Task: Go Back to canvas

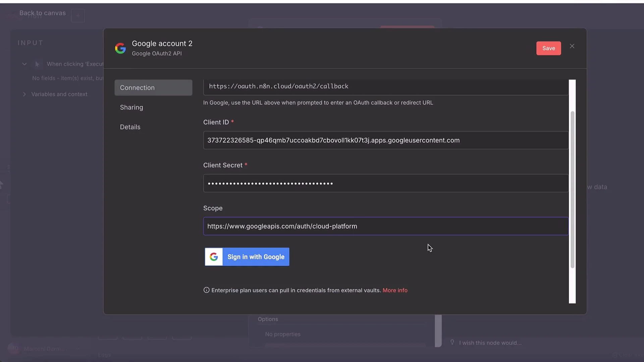Action: [x=43, y=13]
